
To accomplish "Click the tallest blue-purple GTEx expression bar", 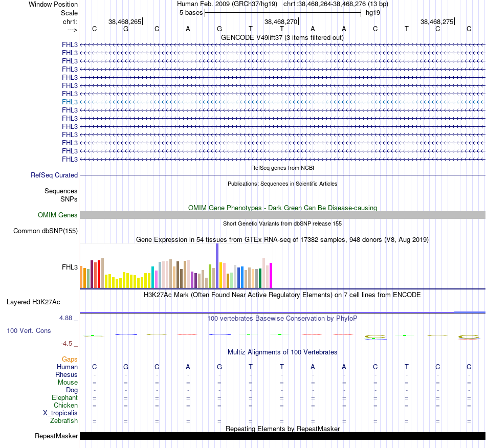I will pyautogui.click(x=217, y=266).
